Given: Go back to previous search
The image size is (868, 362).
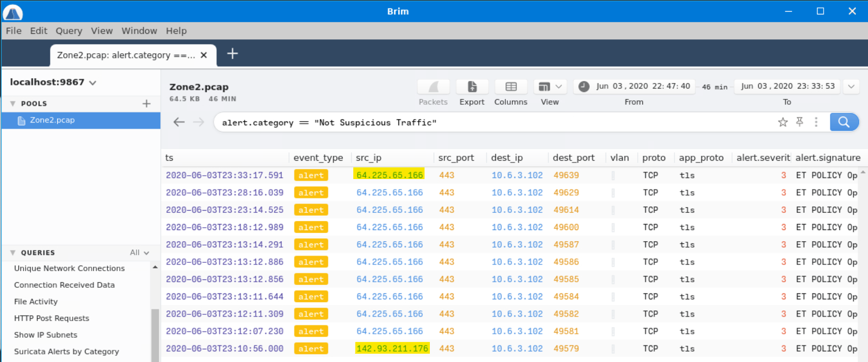Looking at the screenshot, I should pos(179,122).
